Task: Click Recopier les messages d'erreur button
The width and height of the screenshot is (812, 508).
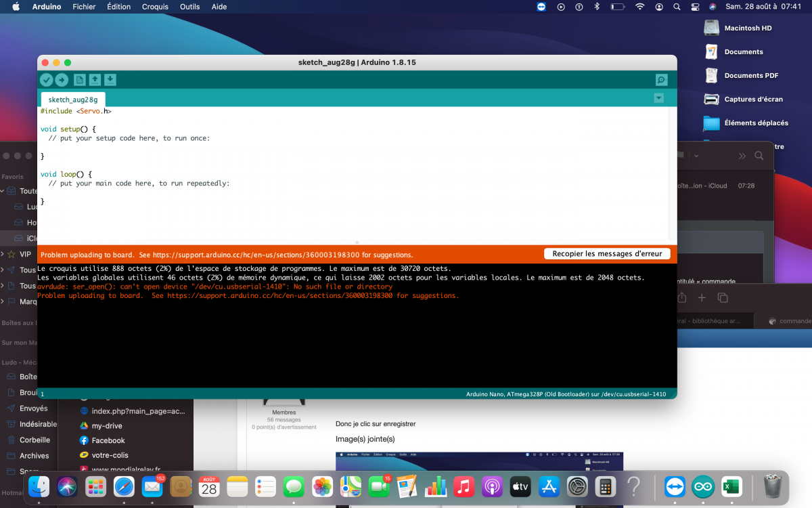Action: (x=607, y=254)
